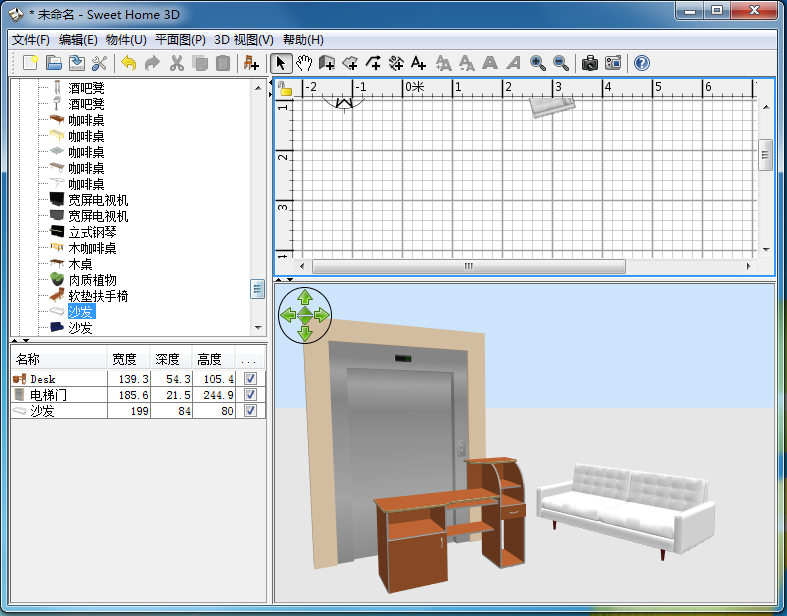Select 立式钢琴 in the catalog tree
The image size is (787, 616).
(x=92, y=232)
